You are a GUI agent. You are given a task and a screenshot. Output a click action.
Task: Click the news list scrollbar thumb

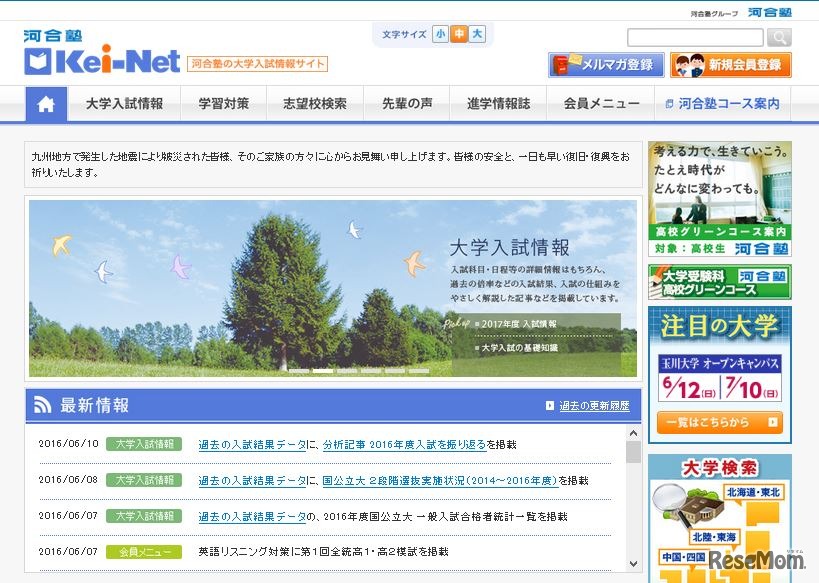(633, 452)
